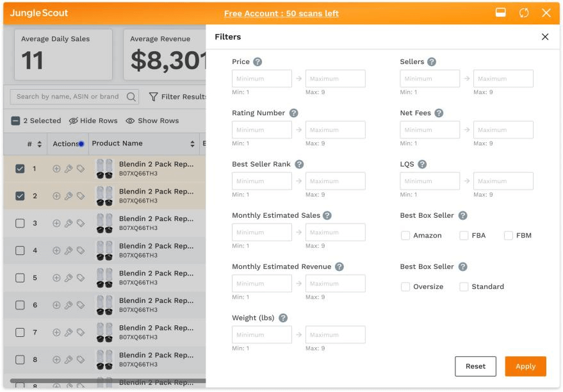Click the refresh icon in the orange header
The width and height of the screenshot is (563, 392).
(524, 13)
